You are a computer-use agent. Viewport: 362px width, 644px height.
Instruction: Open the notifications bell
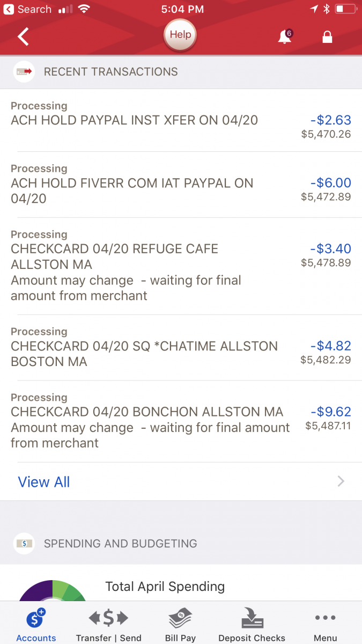(285, 36)
